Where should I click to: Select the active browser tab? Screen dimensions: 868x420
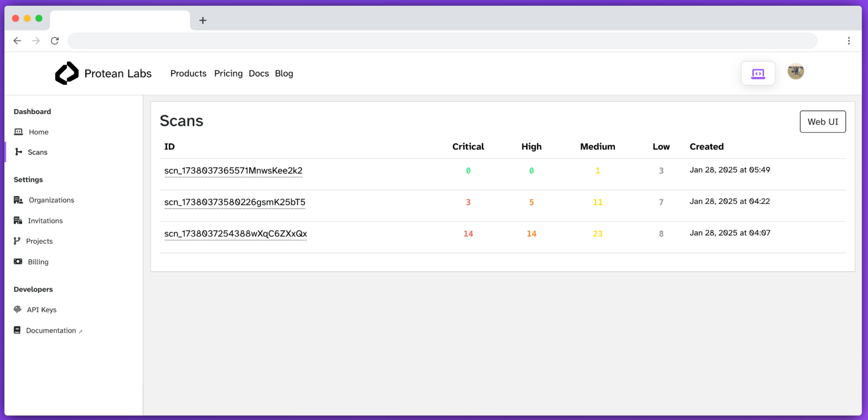coord(120,20)
